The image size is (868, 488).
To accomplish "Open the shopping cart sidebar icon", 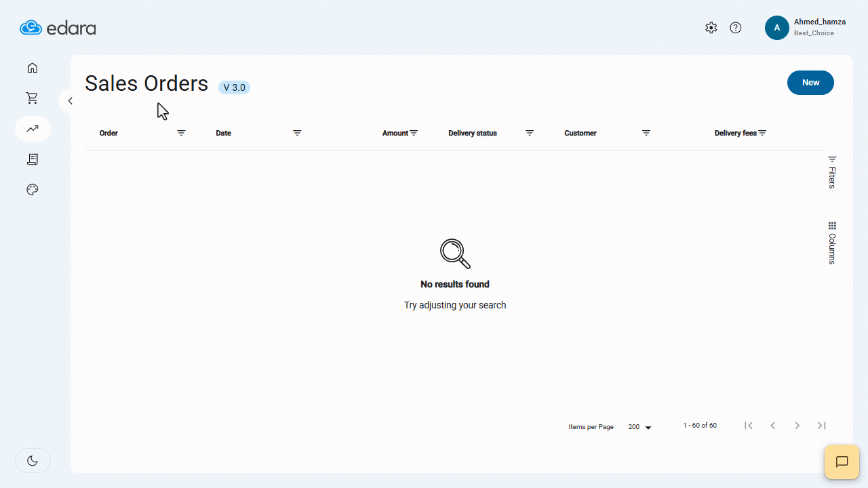I will [33, 98].
